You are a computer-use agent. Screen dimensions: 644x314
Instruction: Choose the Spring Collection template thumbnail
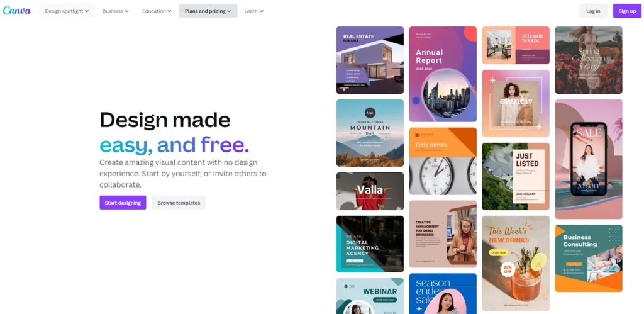589,60
